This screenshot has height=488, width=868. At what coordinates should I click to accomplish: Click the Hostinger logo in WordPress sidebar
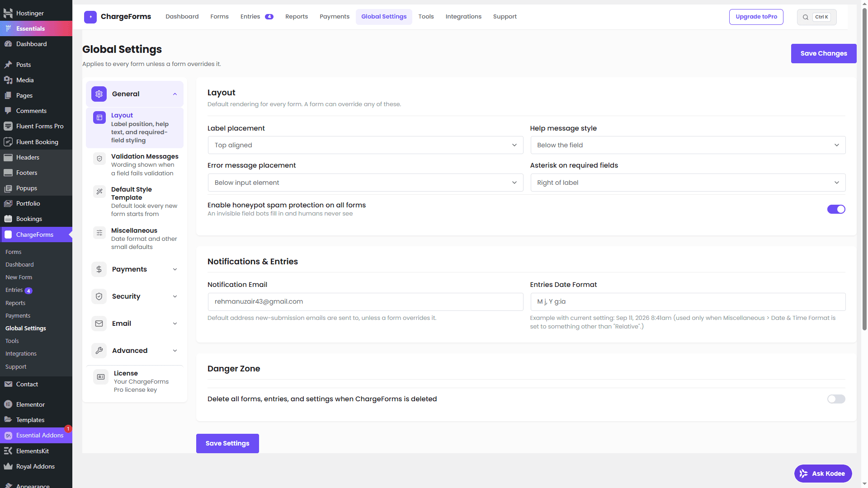click(8, 13)
